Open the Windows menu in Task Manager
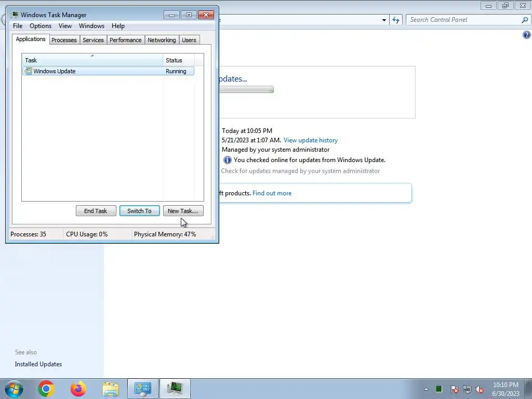This screenshot has width=532, height=399. click(91, 26)
